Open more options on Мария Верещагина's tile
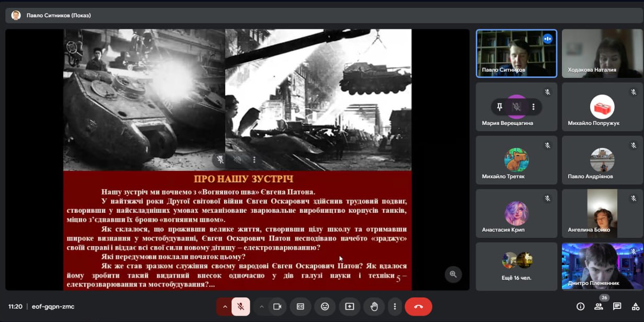This screenshot has width=644, height=322. tap(533, 107)
